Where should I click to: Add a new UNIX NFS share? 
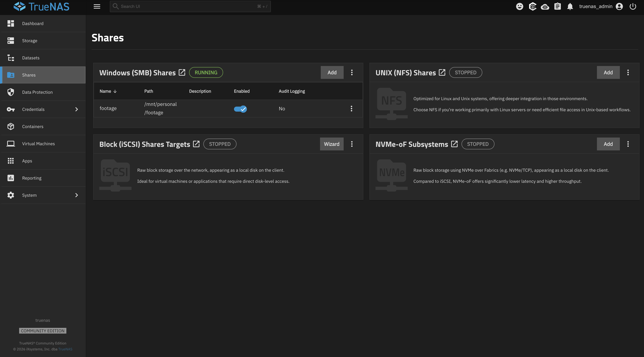(x=608, y=72)
